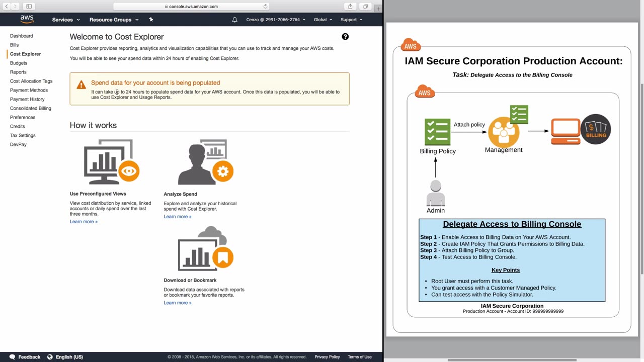Screen dimensions: 644x362
Task: Click the Download or Bookmark illustration
Action: (205, 248)
